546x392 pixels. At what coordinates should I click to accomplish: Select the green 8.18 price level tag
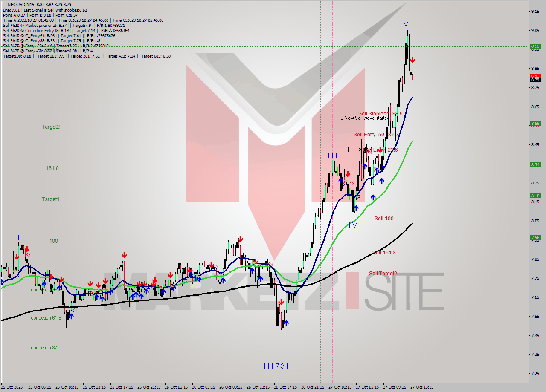click(535, 196)
